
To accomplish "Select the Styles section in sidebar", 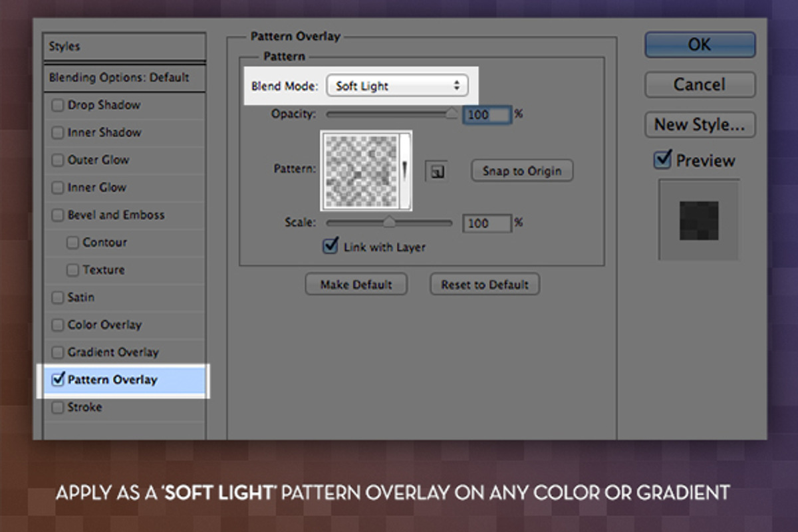I will [124, 47].
